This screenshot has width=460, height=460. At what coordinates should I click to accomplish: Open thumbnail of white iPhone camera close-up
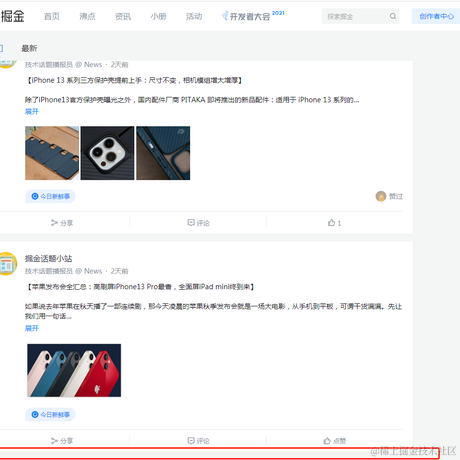point(107,153)
